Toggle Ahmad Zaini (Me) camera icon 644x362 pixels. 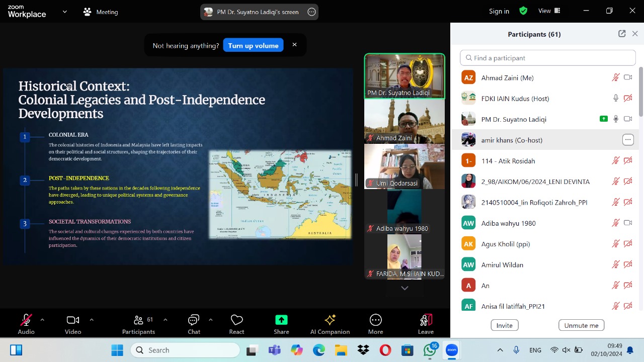pyautogui.click(x=628, y=77)
